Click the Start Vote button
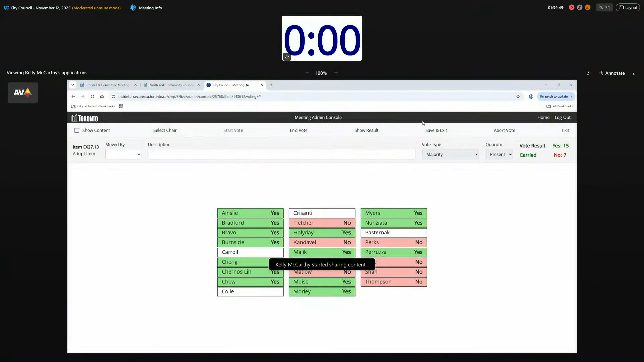The height and width of the screenshot is (362, 644). (233, 130)
